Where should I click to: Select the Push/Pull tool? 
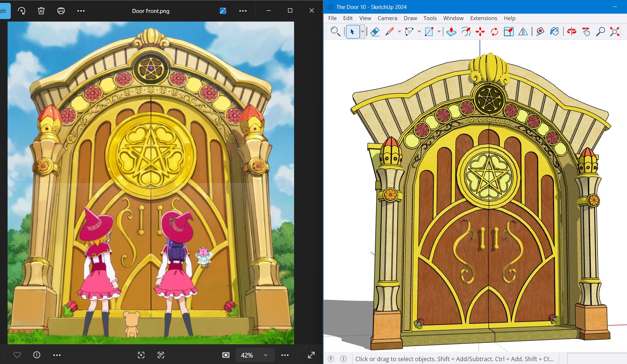pyautogui.click(x=451, y=32)
